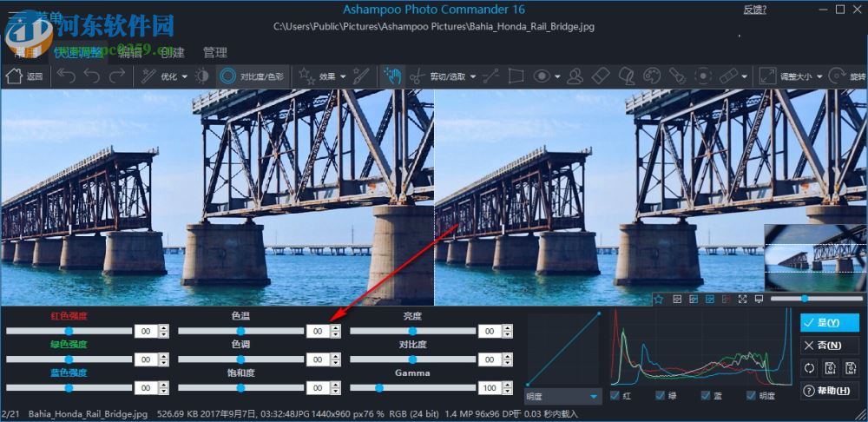Click the flashlight tool icon
This screenshot has height=422, width=868.
point(677,76)
